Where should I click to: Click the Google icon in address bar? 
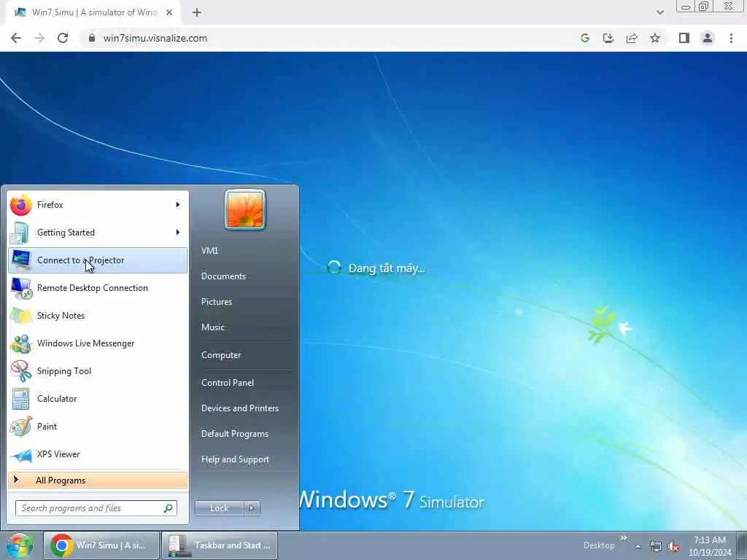pyautogui.click(x=585, y=38)
